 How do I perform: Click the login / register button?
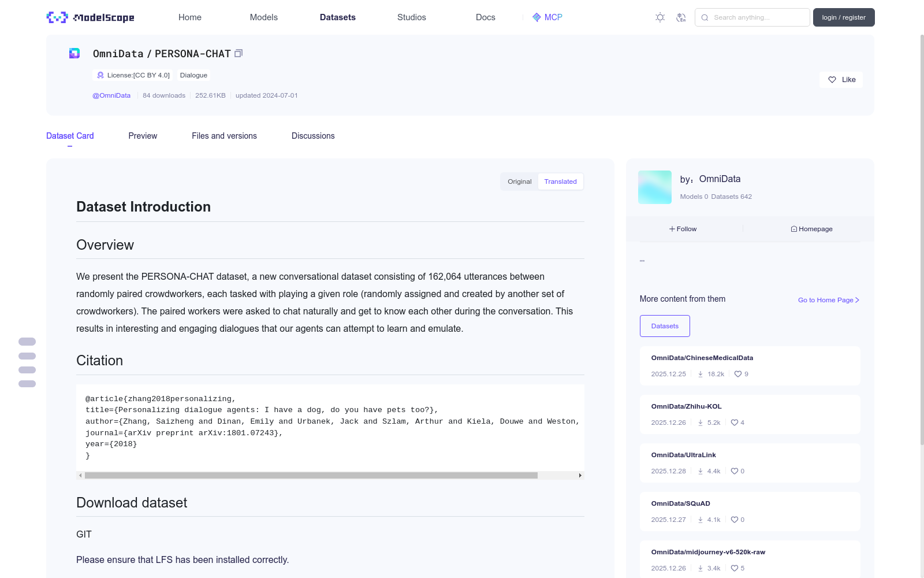coord(844,17)
